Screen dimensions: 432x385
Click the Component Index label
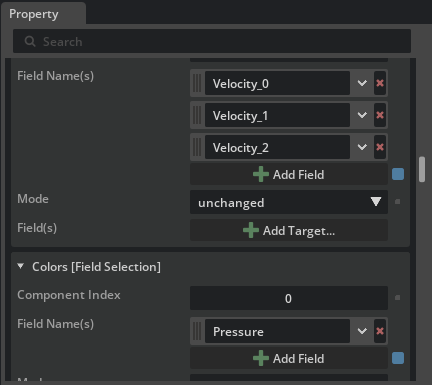69,295
